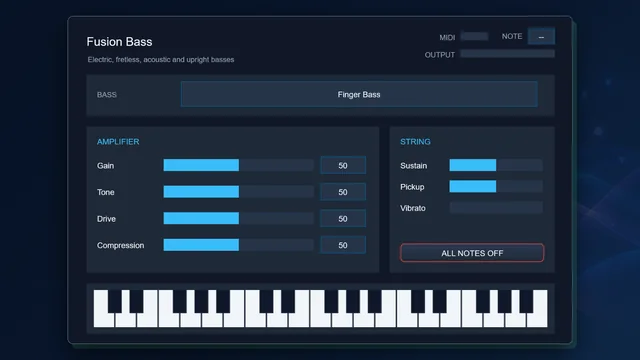The height and width of the screenshot is (360, 640).
Task: Play the first black key on keyboard
Action: [x=114, y=301]
